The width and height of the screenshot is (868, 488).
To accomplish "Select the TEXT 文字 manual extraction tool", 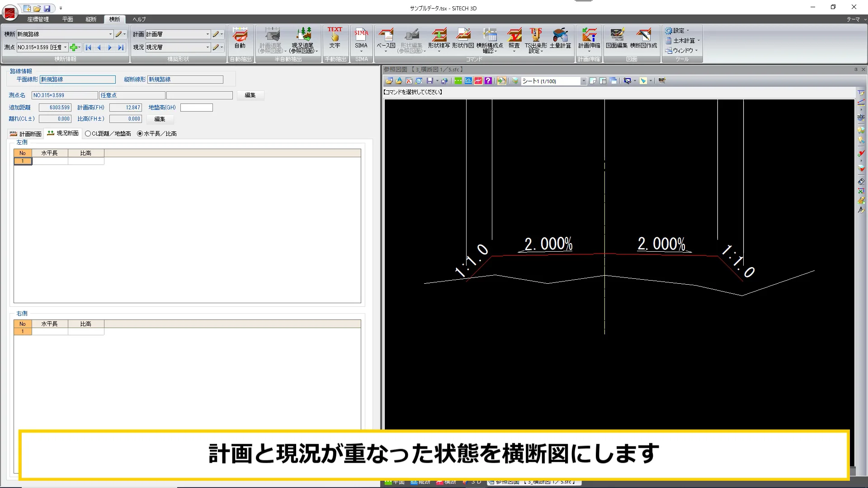I will pyautogui.click(x=335, y=38).
